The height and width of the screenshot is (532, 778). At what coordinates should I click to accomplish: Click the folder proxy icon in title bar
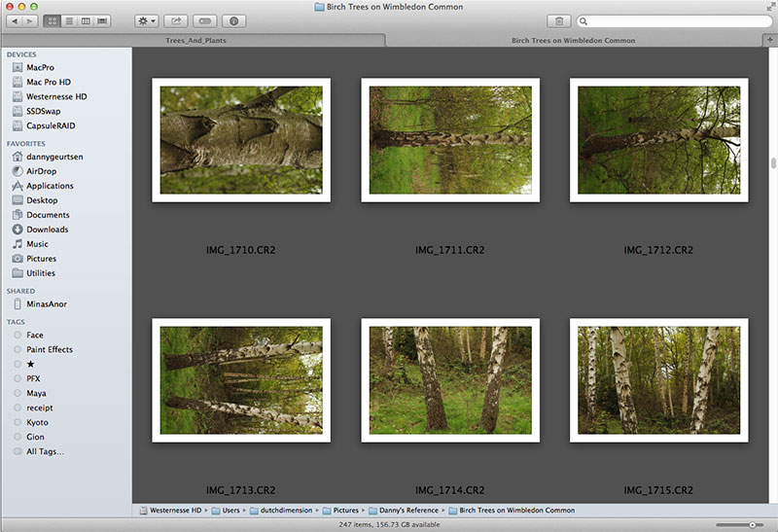320,7
